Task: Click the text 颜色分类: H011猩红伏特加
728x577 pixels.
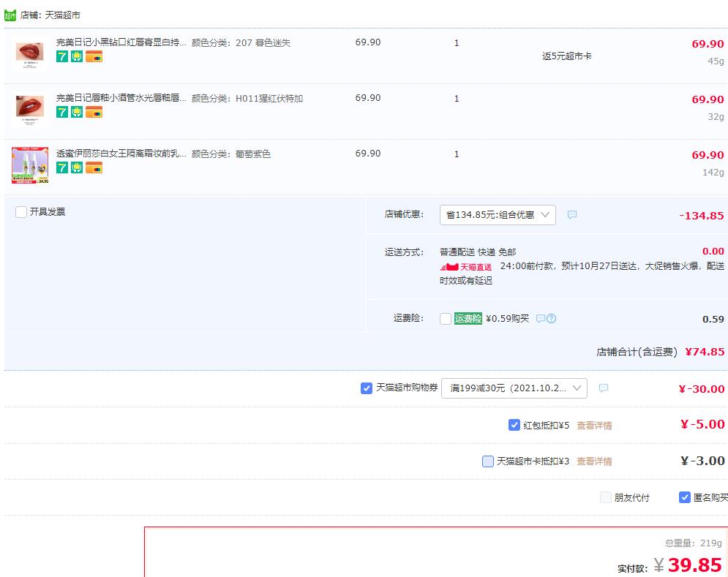Action: click(247, 99)
